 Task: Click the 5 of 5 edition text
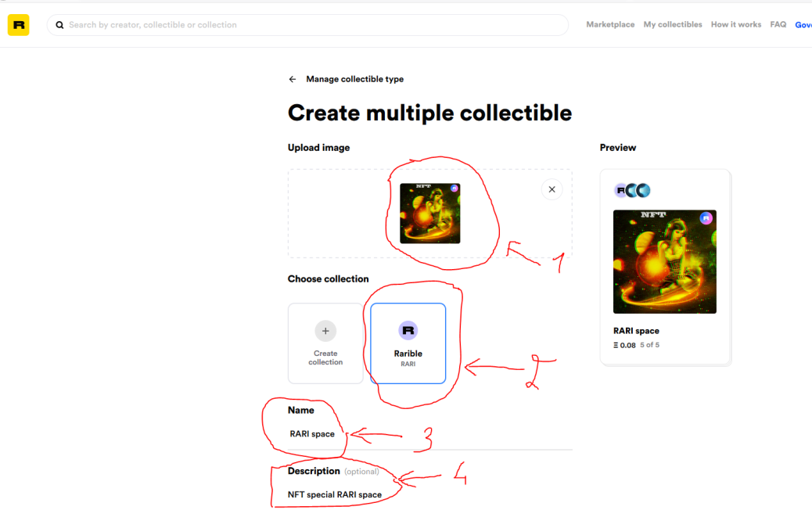tap(649, 345)
